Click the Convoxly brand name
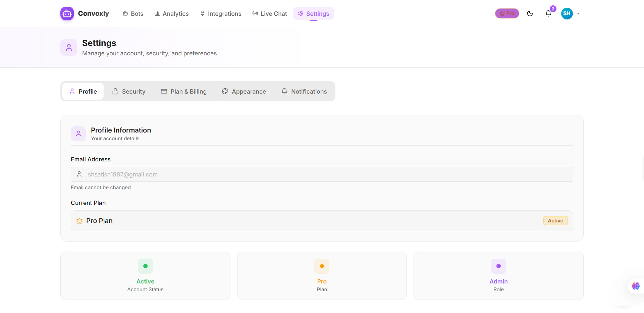 coord(94,13)
